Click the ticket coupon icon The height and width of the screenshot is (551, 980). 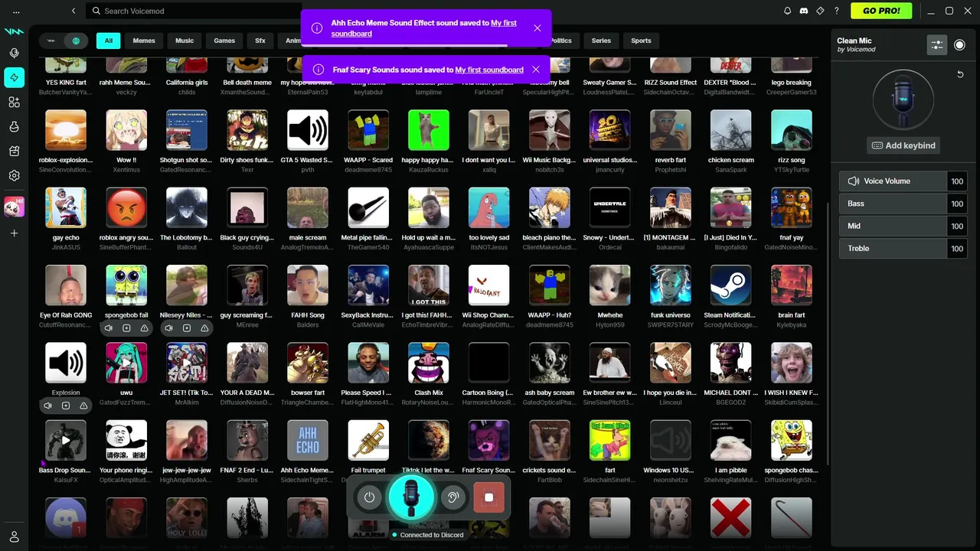click(820, 11)
